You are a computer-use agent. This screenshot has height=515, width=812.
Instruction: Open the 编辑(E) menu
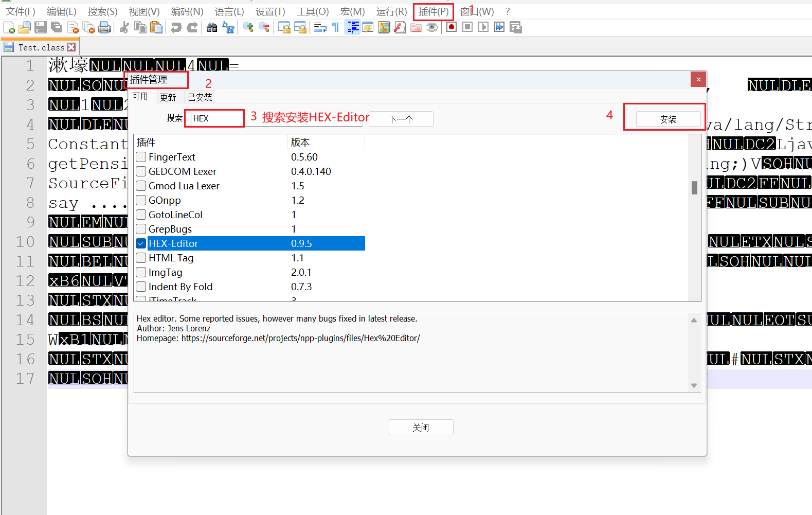62,11
